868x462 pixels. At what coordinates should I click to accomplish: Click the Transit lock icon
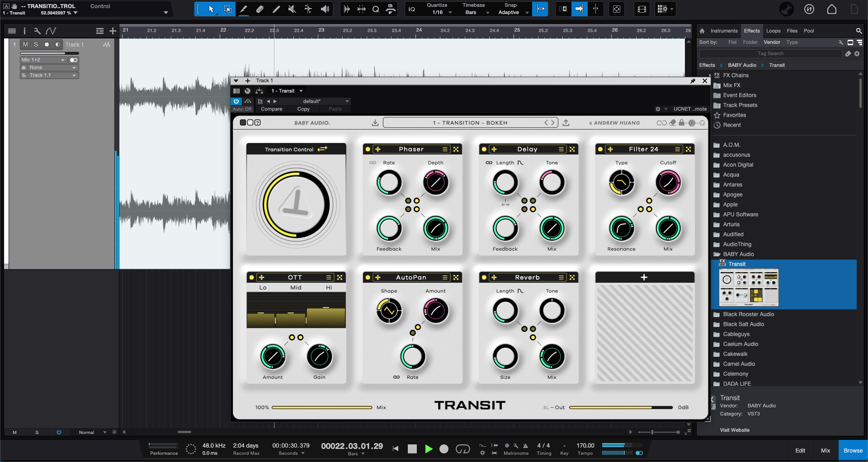[x=682, y=122]
